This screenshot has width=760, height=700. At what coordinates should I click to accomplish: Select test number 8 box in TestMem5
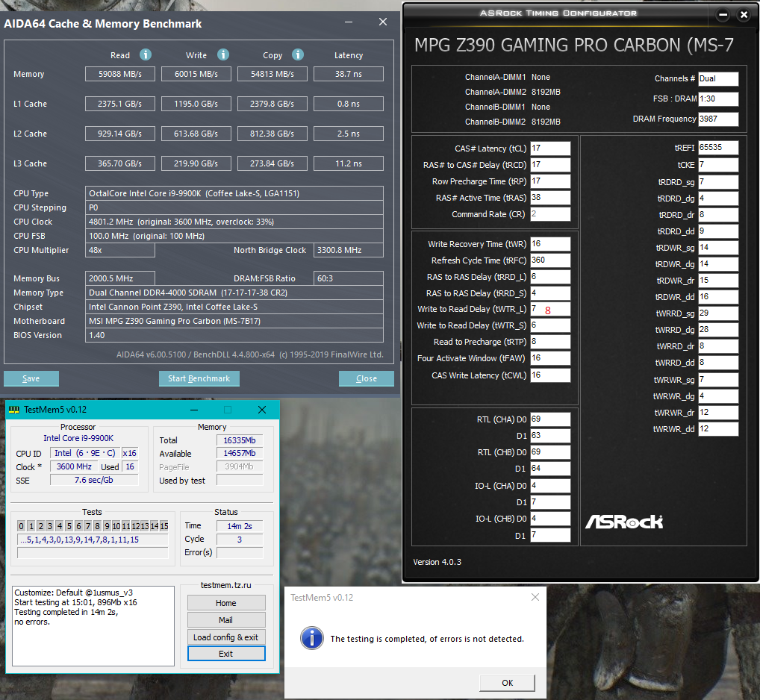coord(97,526)
